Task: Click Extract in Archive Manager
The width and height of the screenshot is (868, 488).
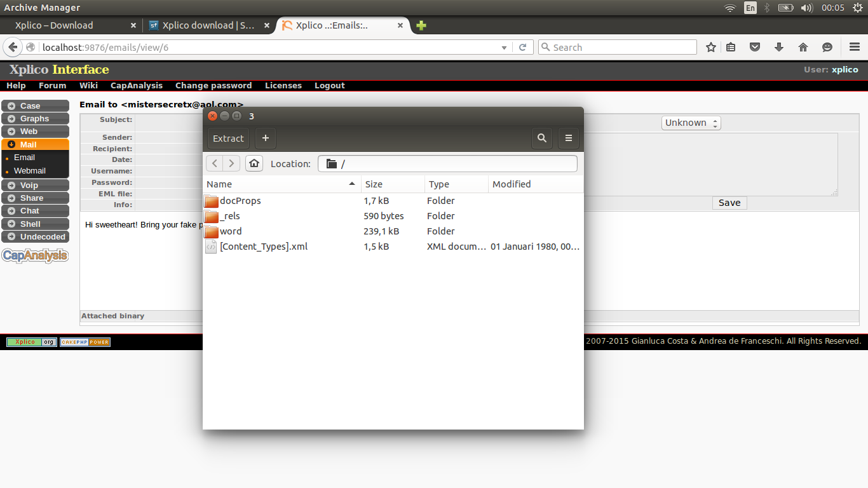Action: [227, 139]
